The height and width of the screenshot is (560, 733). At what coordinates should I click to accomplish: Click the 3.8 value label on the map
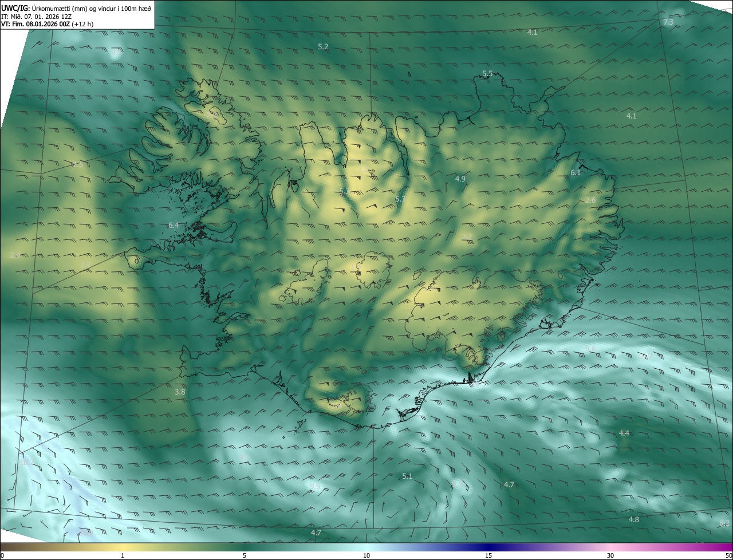tap(180, 392)
